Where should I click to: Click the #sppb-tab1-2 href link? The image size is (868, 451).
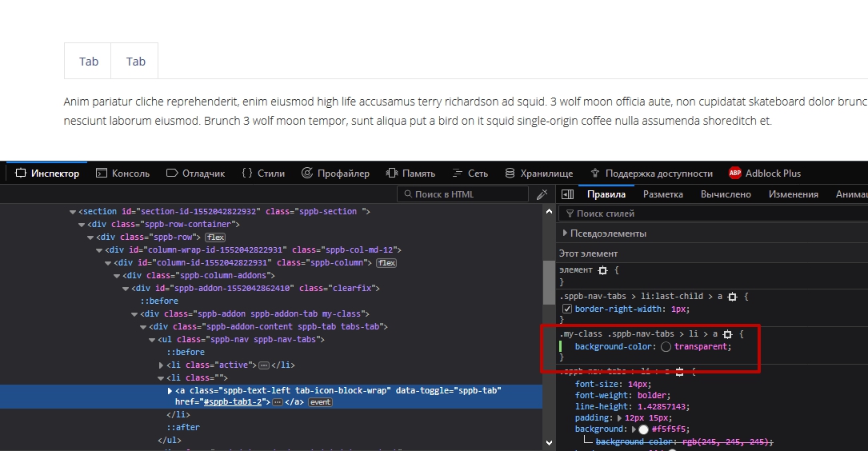[x=233, y=401]
